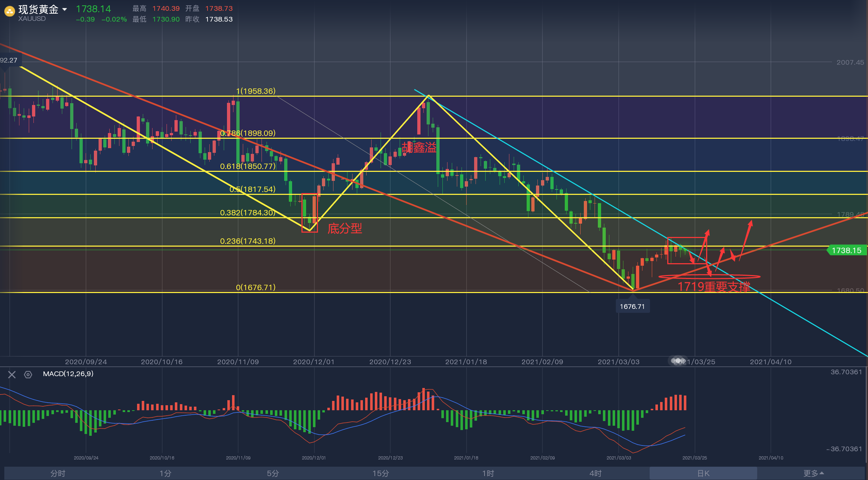Select the 日K daily chart tab
868x480 pixels.
click(x=703, y=473)
